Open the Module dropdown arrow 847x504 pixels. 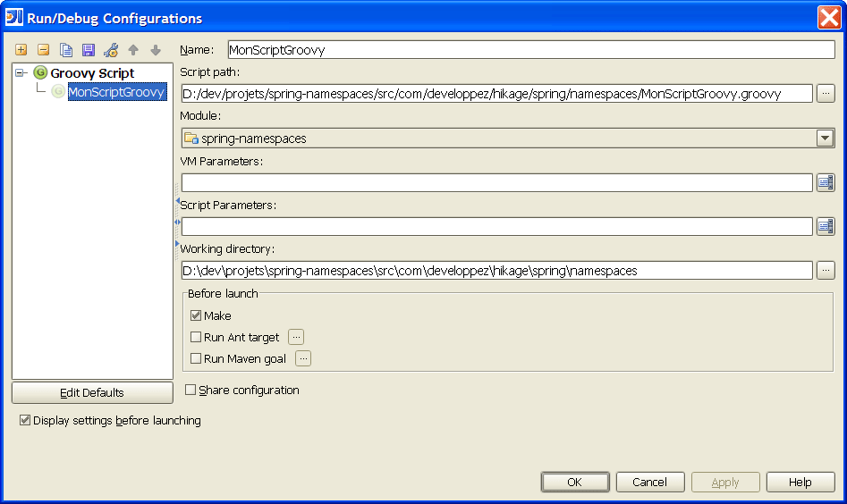click(824, 138)
